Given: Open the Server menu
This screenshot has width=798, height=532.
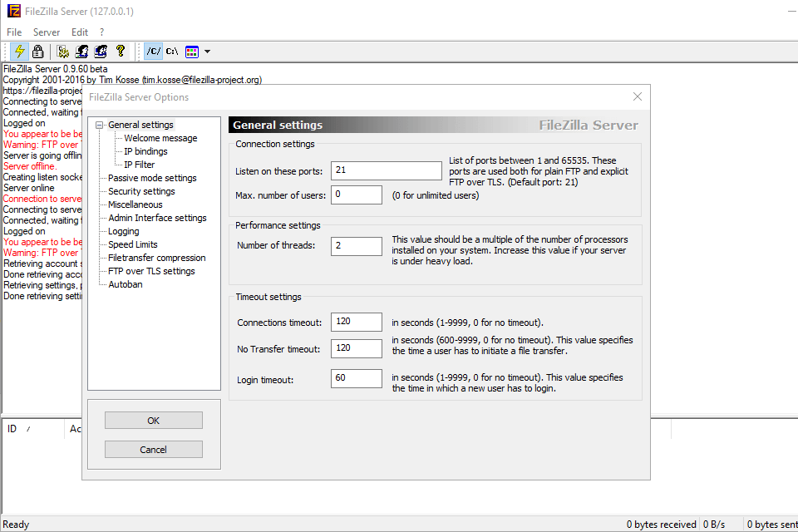Looking at the screenshot, I should [x=47, y=32].
